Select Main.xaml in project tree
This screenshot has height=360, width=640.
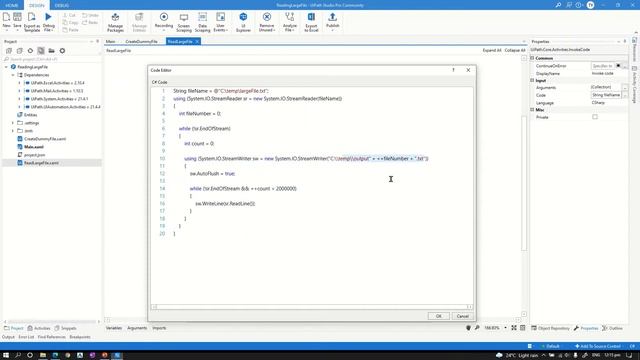click(x=34, y=147)
